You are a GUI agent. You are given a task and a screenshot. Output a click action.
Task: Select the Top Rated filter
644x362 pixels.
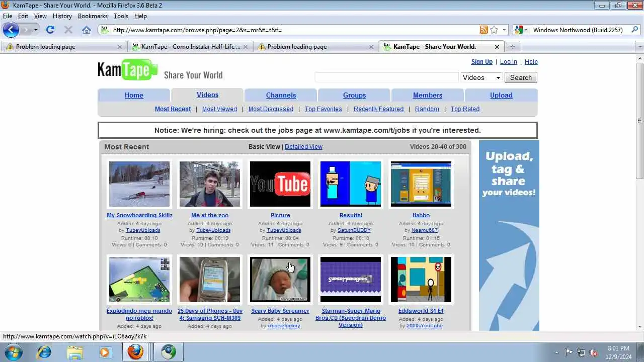coord(465,109)
